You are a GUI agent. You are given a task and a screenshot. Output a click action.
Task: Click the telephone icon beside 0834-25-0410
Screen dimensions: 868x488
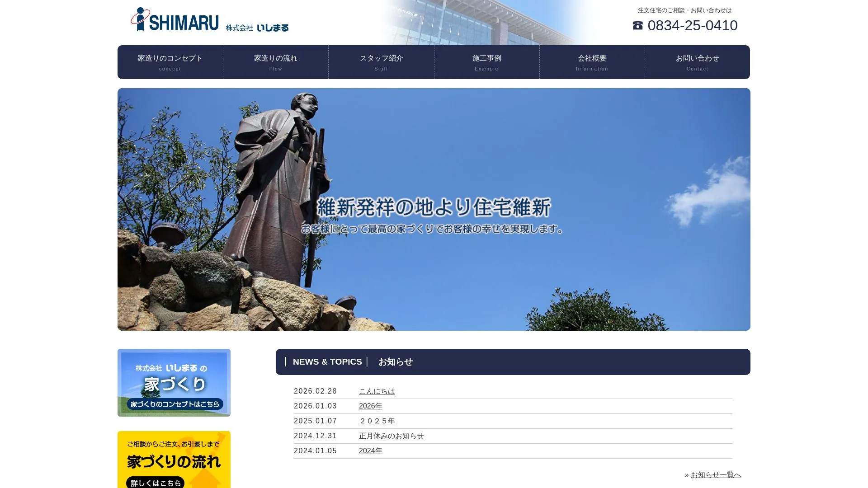tap(637, 26)
